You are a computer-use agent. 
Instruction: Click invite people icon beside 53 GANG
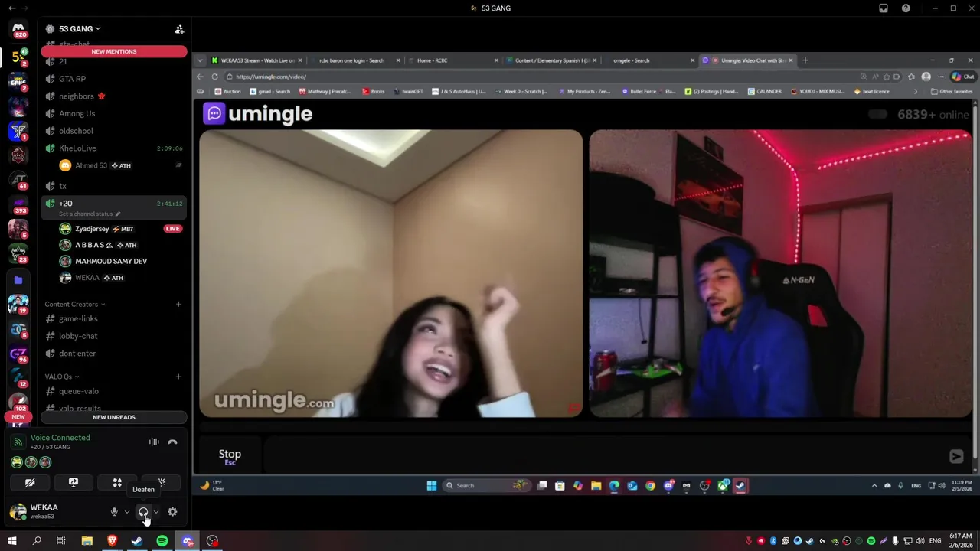(179, 29)
